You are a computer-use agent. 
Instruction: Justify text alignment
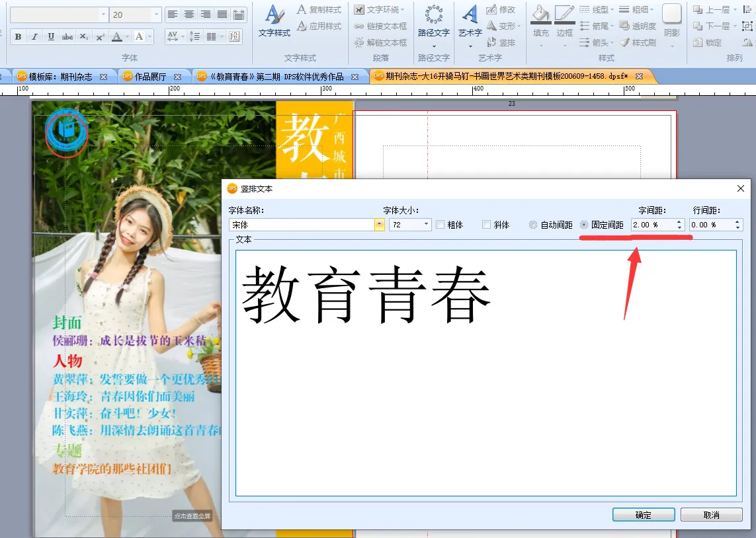[x=222, y=15]
